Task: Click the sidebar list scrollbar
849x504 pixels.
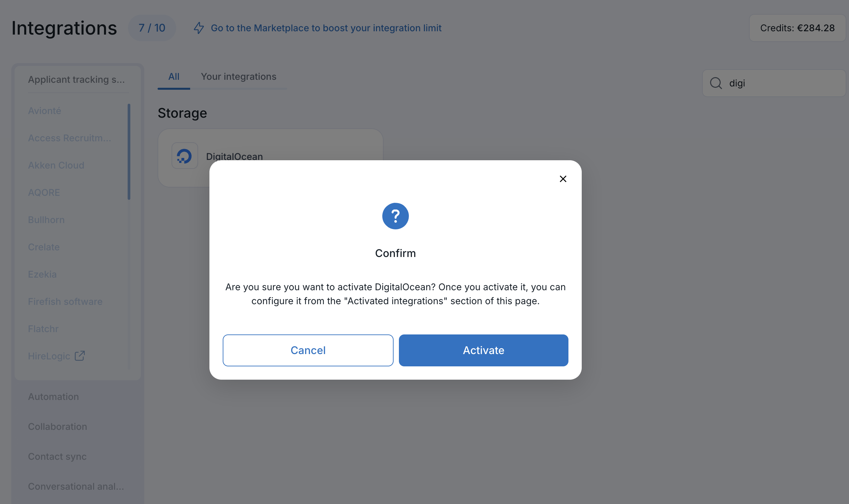Action: click(129, 152)
